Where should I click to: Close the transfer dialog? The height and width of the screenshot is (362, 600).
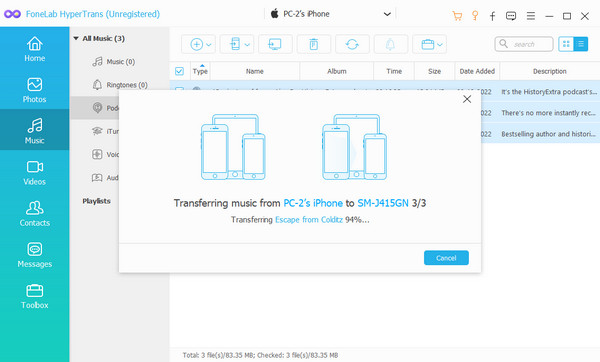[x=467, y=99]
